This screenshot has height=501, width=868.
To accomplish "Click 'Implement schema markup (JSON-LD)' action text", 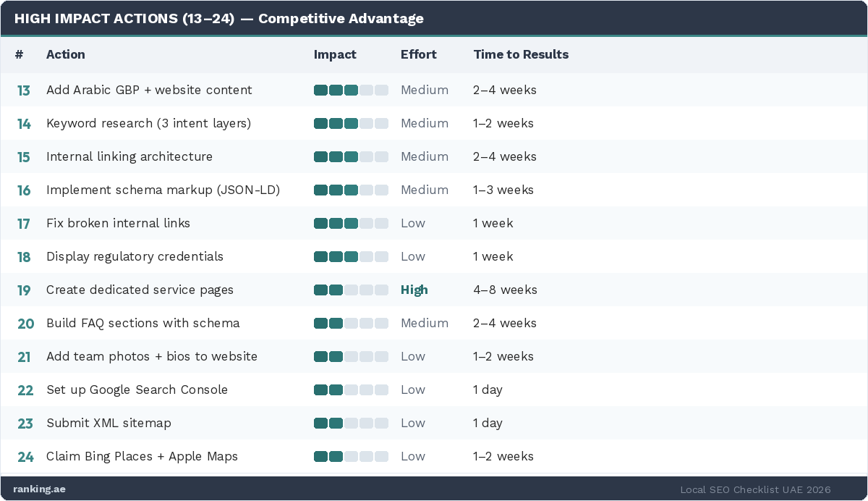I will pyautogui.click(x=163, y=190).
